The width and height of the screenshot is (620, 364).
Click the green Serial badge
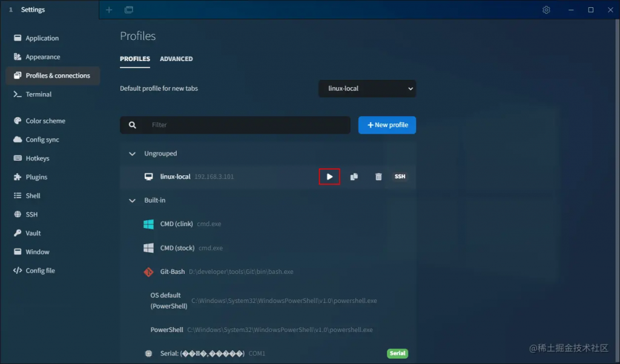(397, 353)
